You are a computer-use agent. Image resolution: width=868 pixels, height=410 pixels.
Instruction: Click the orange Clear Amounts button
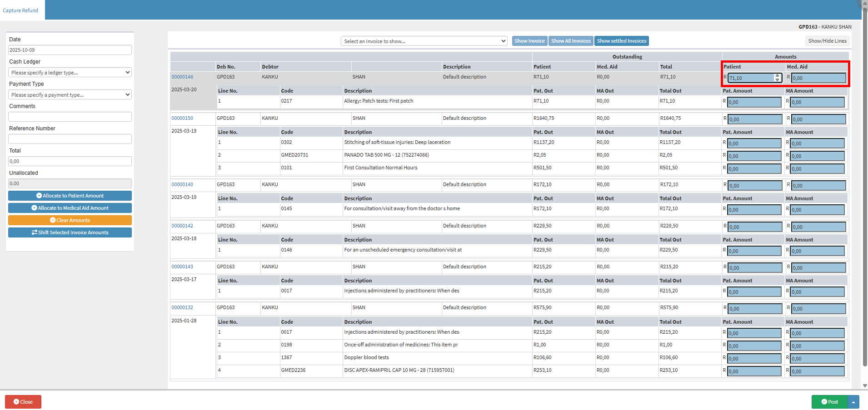tap(70, 220)
